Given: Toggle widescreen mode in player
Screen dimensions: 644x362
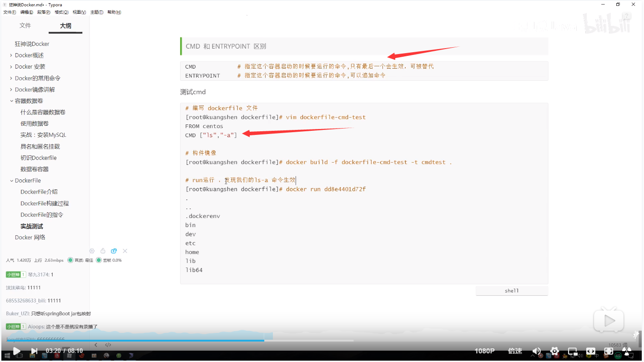Looking at the screenshot, I should pos(590,351).
